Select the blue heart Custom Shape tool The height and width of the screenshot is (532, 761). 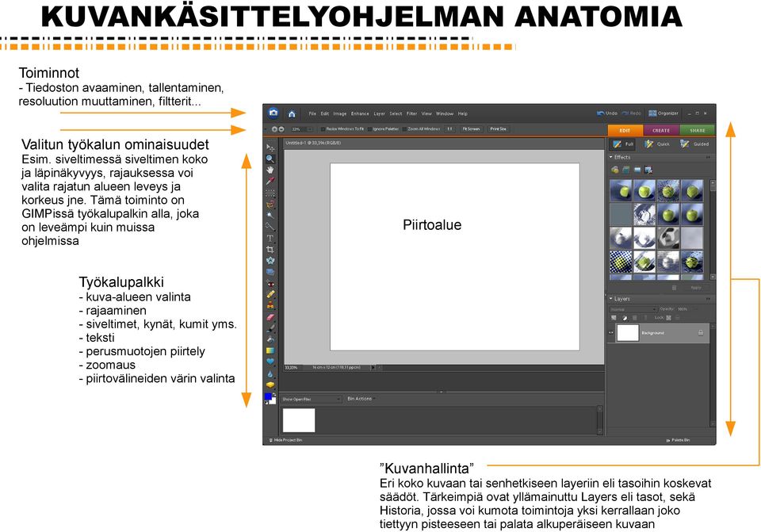pyautogui.click(x=270, y=362)
